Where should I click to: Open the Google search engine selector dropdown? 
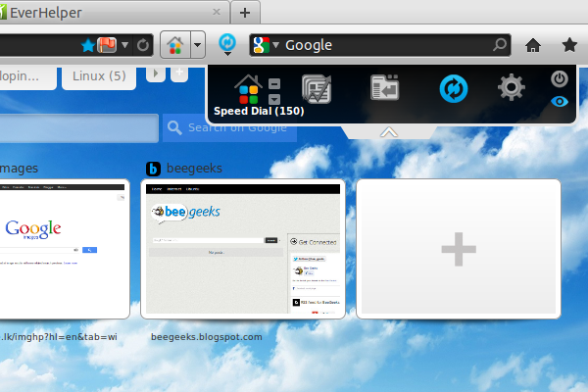coord(276,45)
